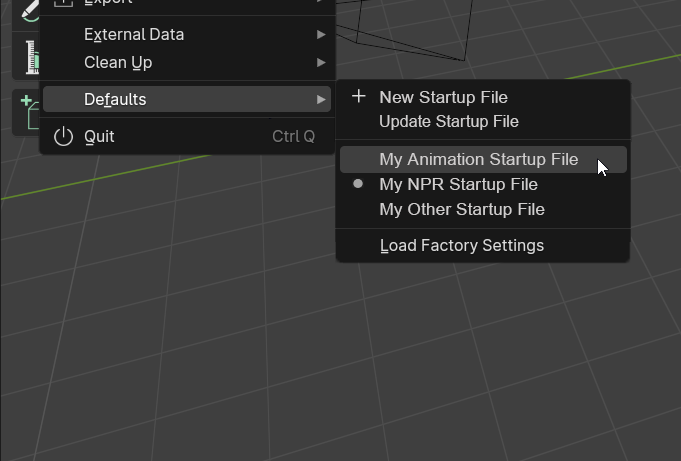
Task: Click Load Factory Settings
Action: coord(483,245)
